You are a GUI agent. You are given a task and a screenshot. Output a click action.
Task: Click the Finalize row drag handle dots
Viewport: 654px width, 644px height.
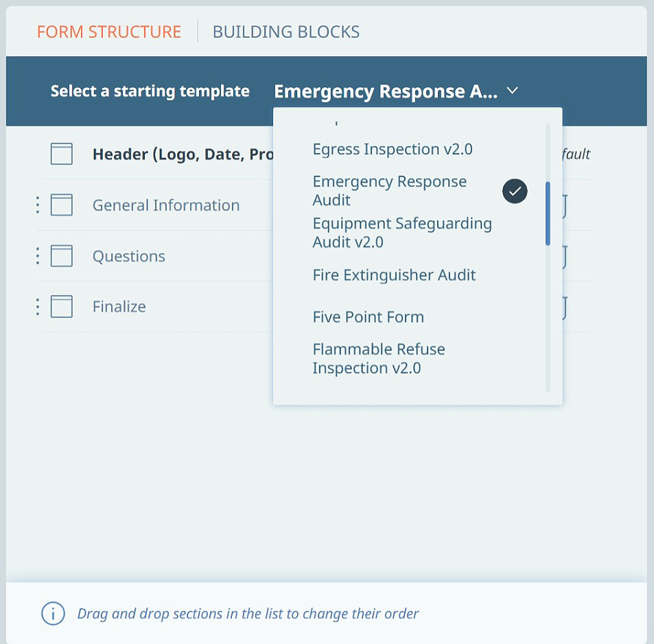tap(38, 307)
